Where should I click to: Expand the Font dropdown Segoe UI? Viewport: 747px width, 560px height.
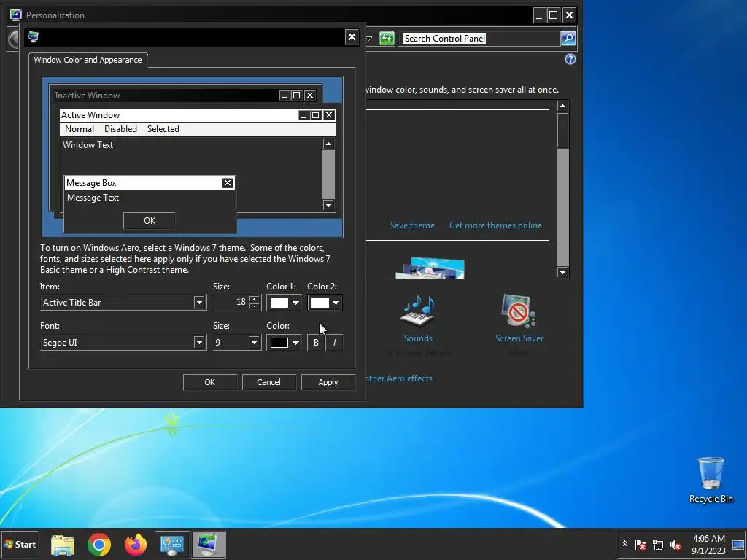point(199,343)
